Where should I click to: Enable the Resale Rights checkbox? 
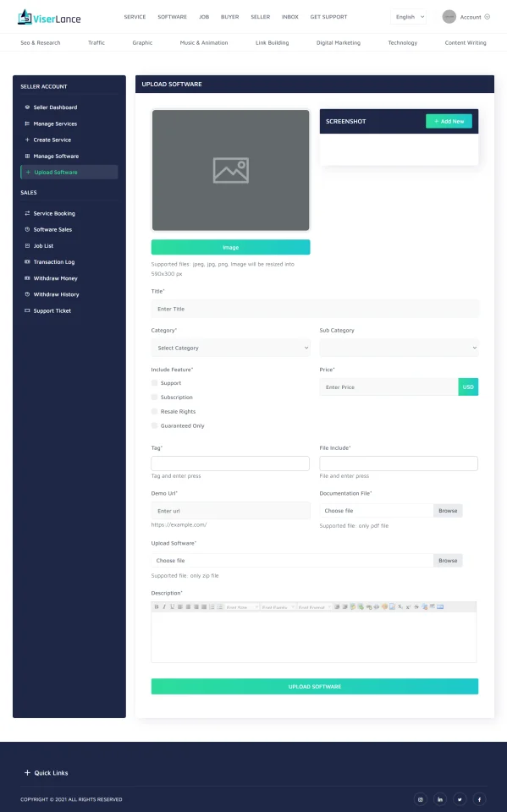click(x=155, y=411)
